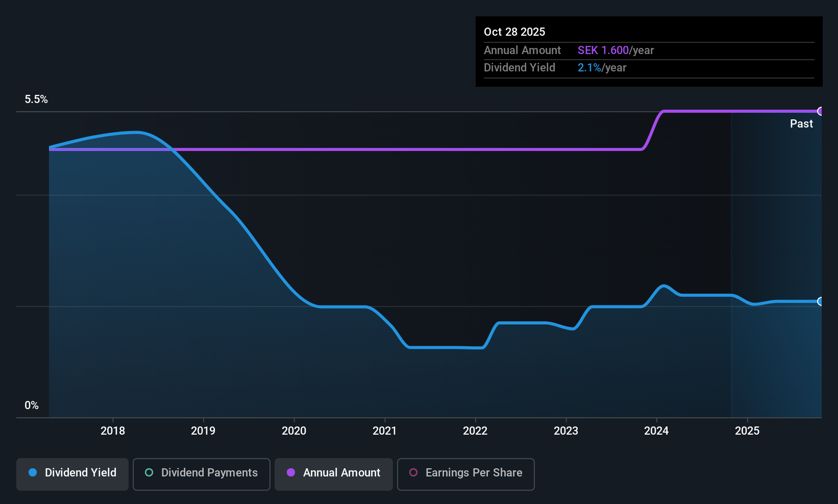
Task: Click the Oct 28 2025 tooltip date
Action: click(x=514, y=32)
